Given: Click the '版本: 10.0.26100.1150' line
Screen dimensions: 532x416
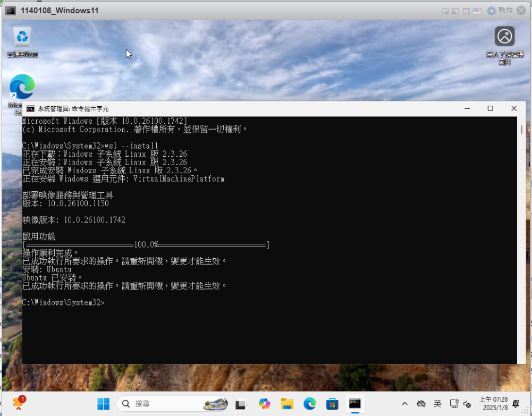Looking at the screenshot, I should coord(65,203).
